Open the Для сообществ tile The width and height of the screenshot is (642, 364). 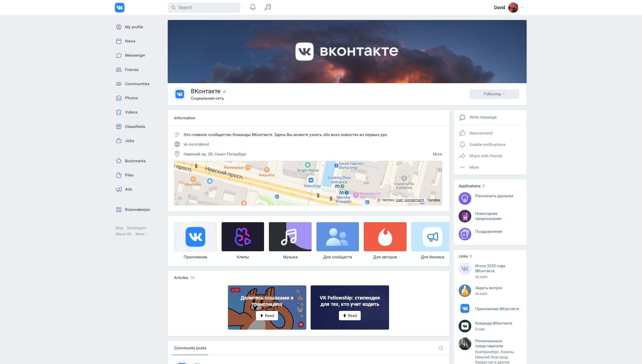(337, 241)
